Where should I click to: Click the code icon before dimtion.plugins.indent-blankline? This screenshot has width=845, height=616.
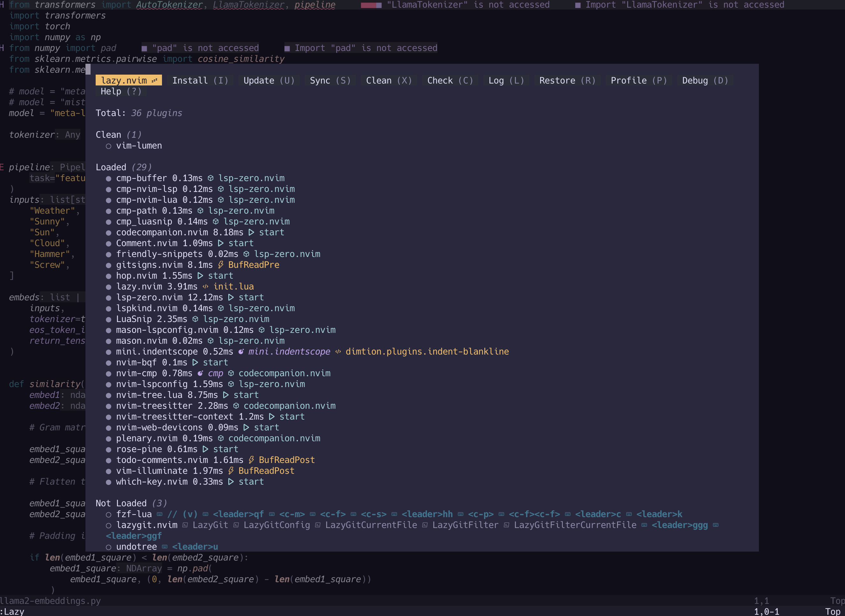(338, 352)
